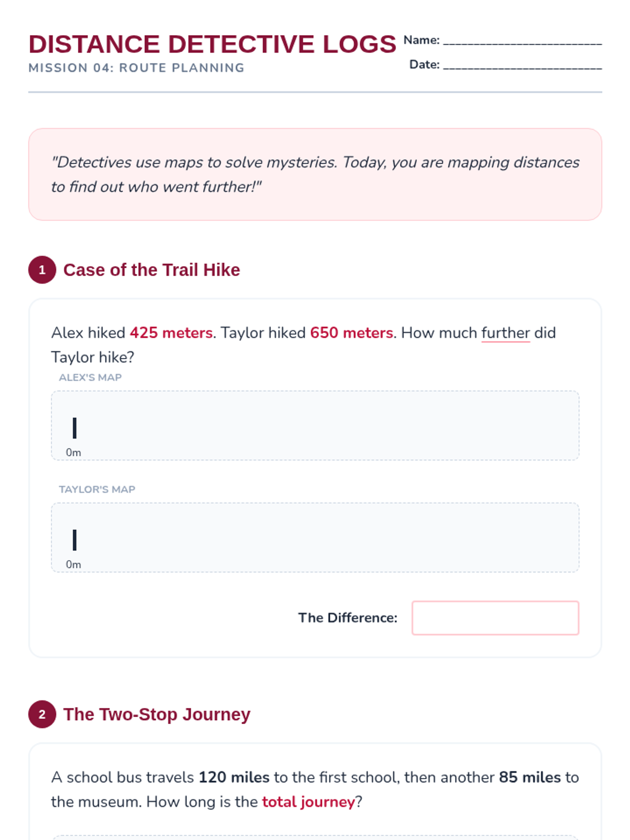Click the "Case of the Trail Hike" heading
The width and height of the screenshot is (630, 840).
pyautogui.click(x=152, y=270)
